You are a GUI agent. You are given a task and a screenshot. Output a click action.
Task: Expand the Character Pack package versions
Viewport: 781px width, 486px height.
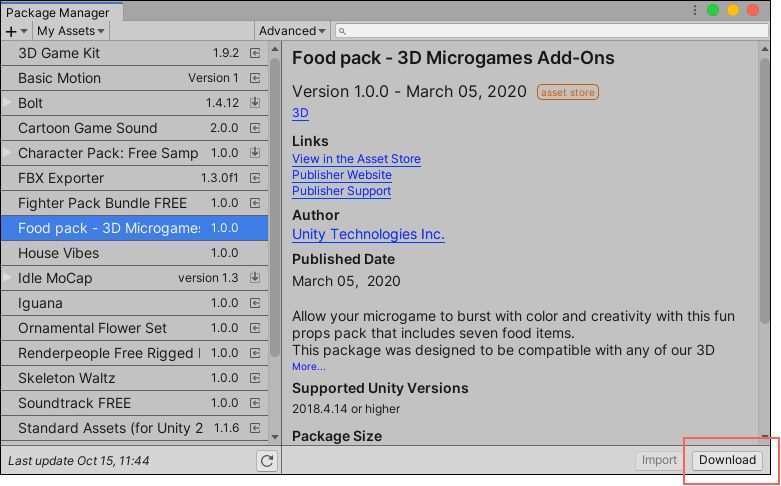[7, 152]
